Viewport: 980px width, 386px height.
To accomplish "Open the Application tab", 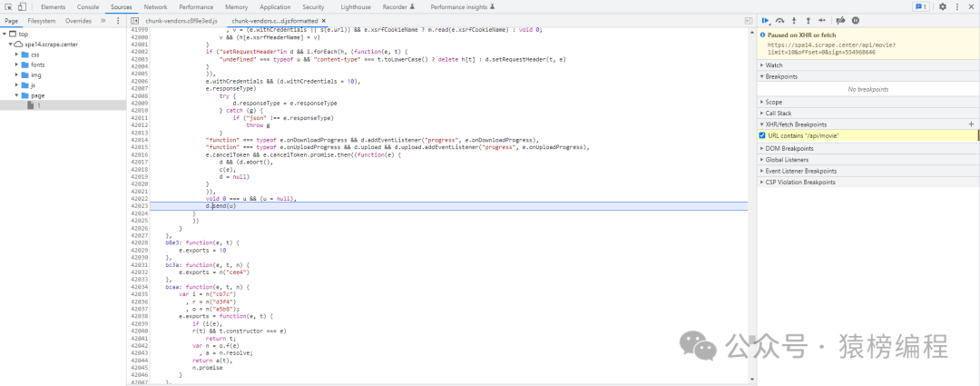I will [x=275, y=7].
